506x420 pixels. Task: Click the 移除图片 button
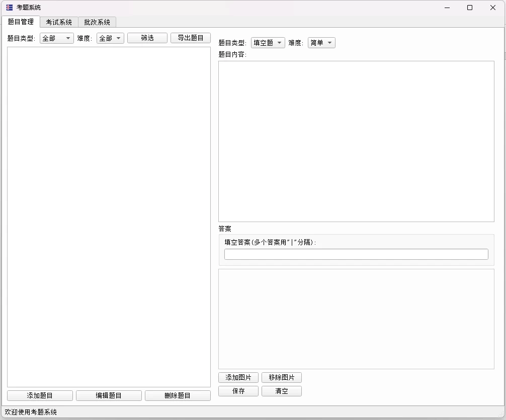point(282,378)
